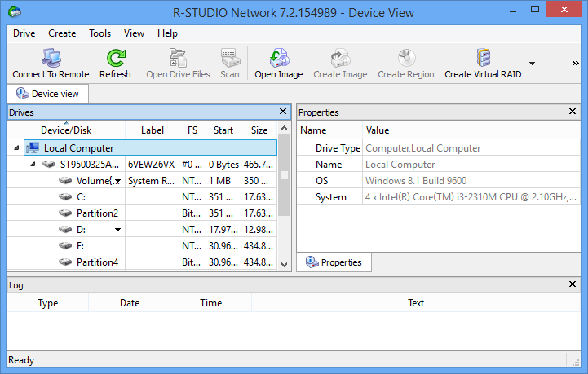Image resolution: width=588 pixels, height=374 pixels.
Task: Click the drive icon beside D:
Action: 65,229
